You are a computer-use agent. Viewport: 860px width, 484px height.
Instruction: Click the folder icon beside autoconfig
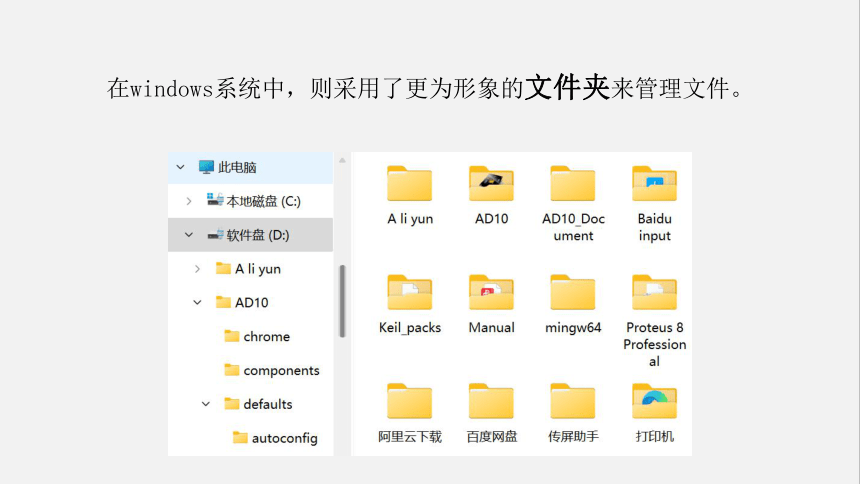pyautogui.click(x=240, y=437)
